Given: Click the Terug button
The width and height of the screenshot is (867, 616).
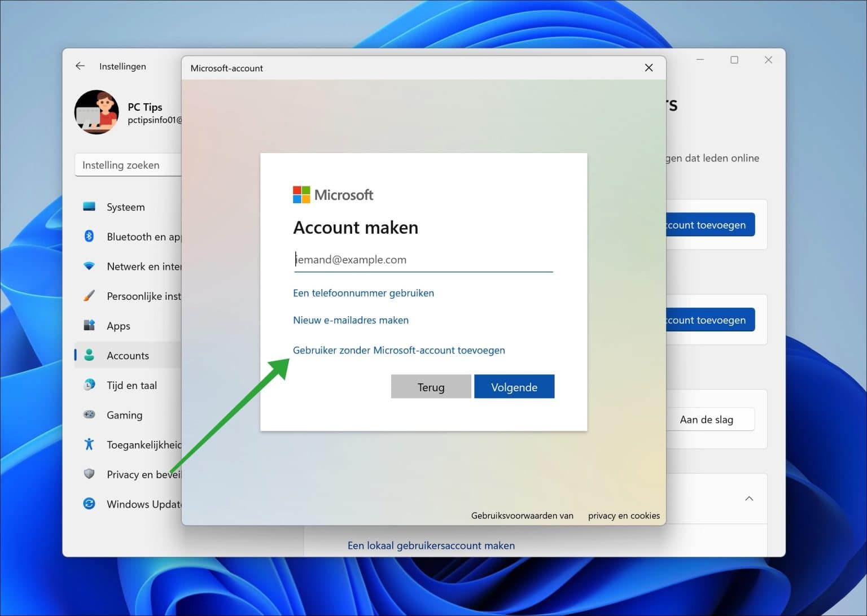Looking at the screenshot, I should click(431, 386).
